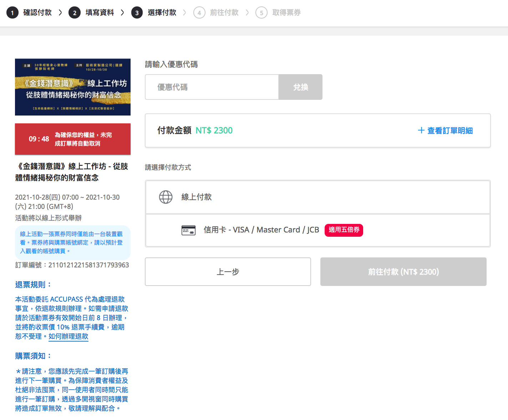Screen dimensions: 508x420
Task: Click step 2 number circle
Action: pos(75,13)
